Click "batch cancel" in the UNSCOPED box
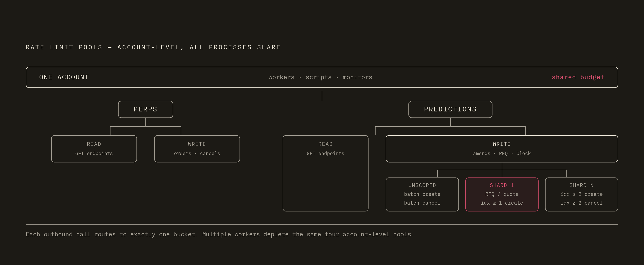644x265 pixels. 422,203
